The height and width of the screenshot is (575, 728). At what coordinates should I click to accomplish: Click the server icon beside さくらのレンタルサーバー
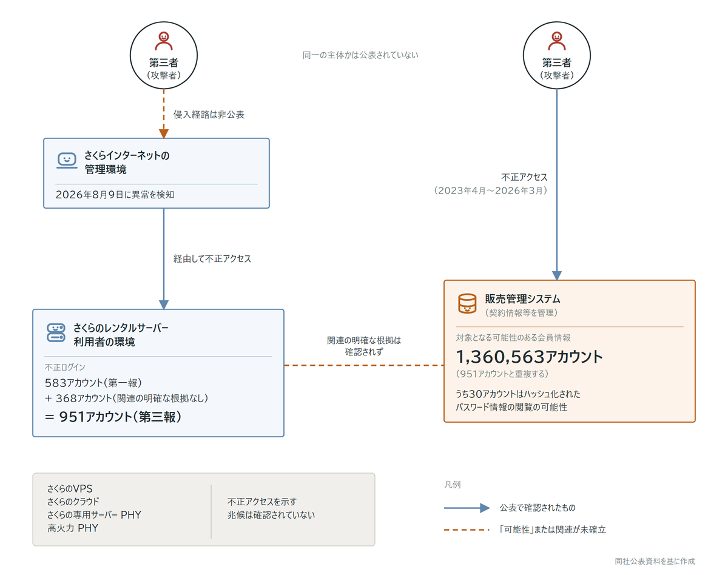(56, 332)
